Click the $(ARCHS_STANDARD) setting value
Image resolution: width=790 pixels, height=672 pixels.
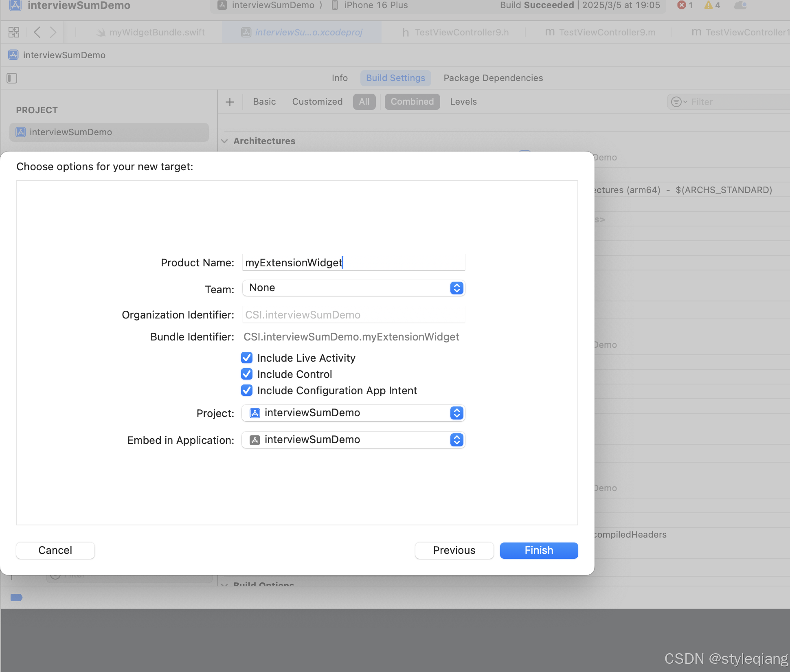[724, 190]
